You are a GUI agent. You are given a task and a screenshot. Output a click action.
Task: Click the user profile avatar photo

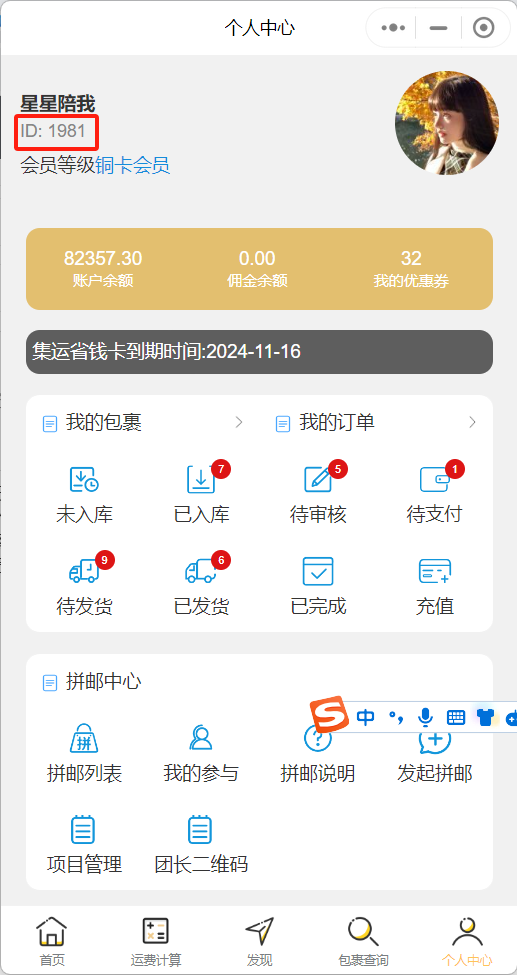pos(447,122)
